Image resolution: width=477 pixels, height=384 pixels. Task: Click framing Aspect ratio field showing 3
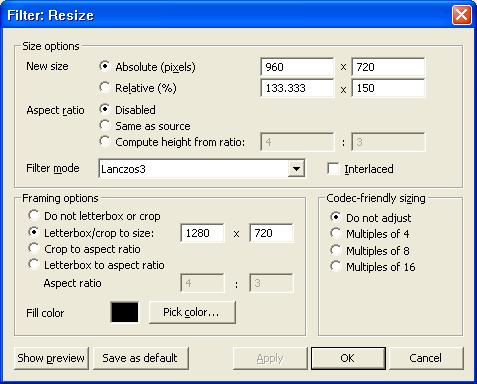tap(272, 283)
